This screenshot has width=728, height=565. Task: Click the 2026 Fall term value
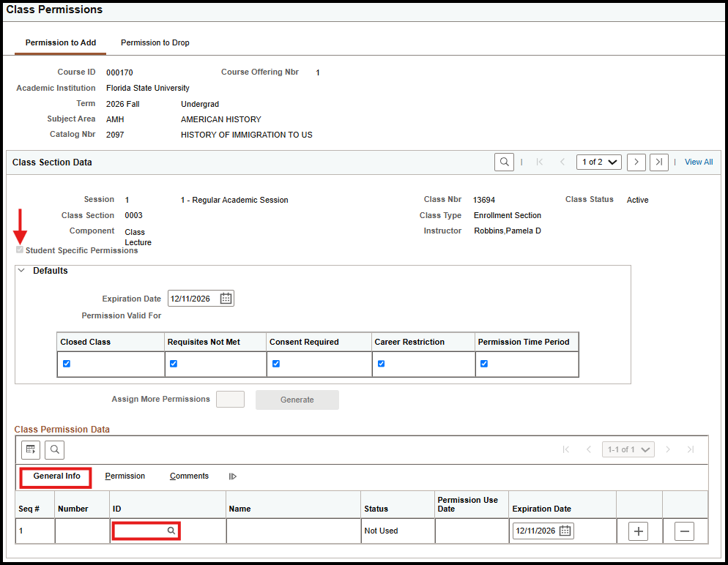click(x=122, y=104)
